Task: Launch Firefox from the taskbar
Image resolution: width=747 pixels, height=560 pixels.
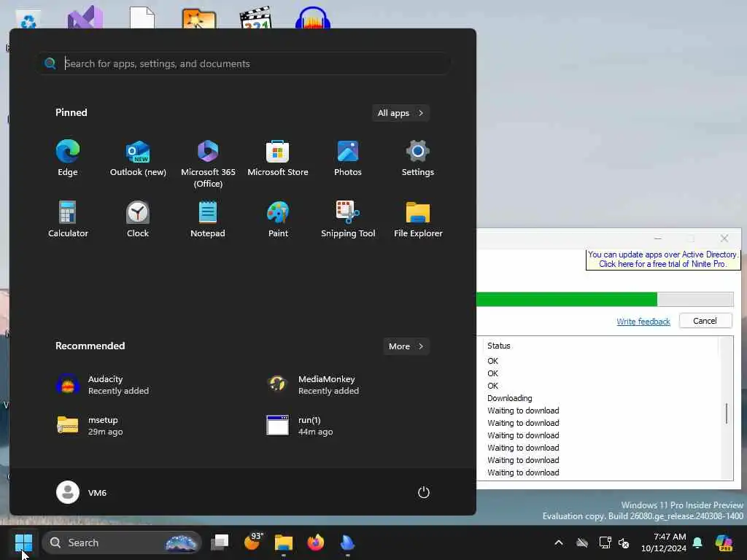Action: (x=315, y=542)
